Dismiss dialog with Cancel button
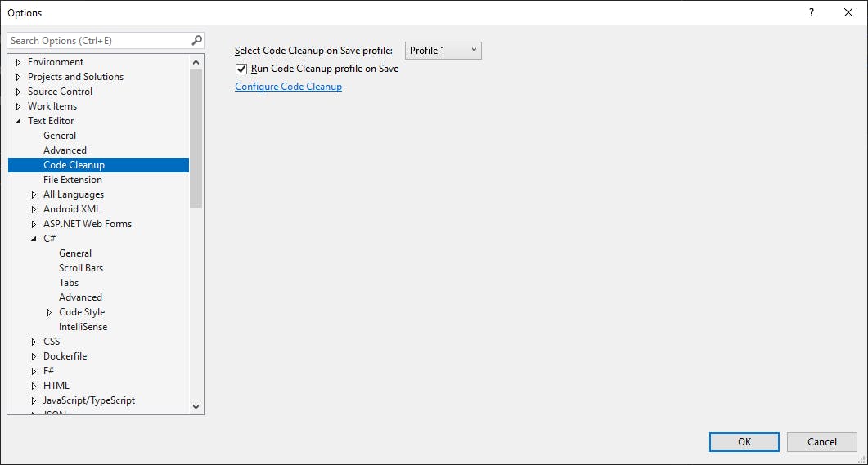Viewport: 868px width, 465px height. [821, 442]
